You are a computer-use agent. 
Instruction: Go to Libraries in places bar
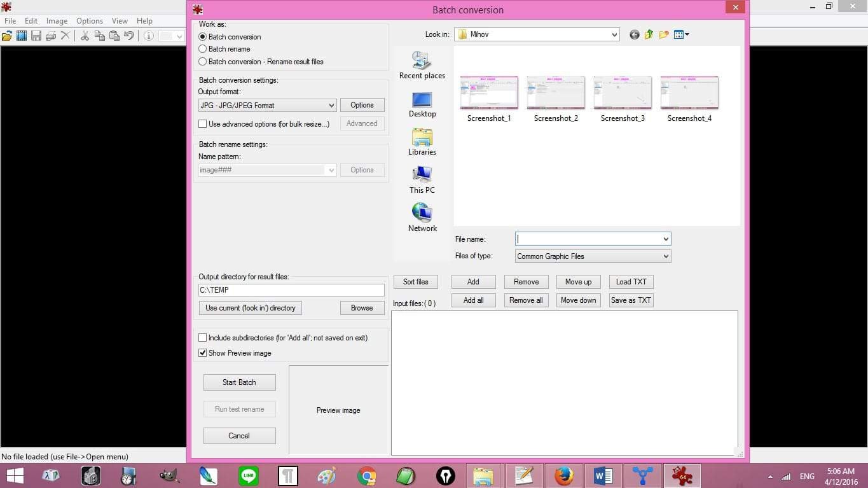[422, 143]
